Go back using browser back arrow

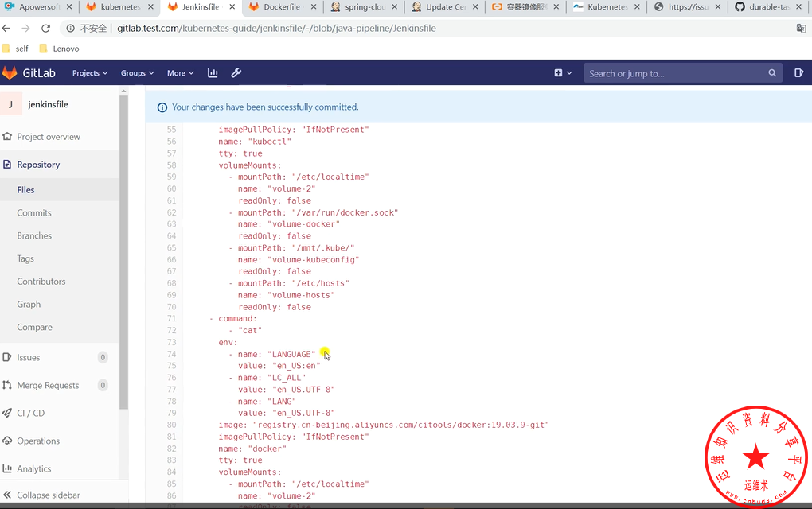7,28
